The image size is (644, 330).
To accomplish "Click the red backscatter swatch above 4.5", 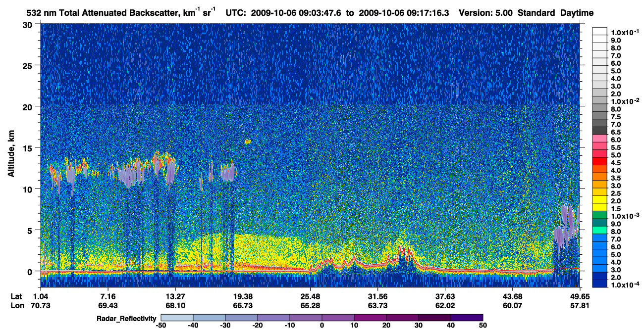I will point(599,161).
